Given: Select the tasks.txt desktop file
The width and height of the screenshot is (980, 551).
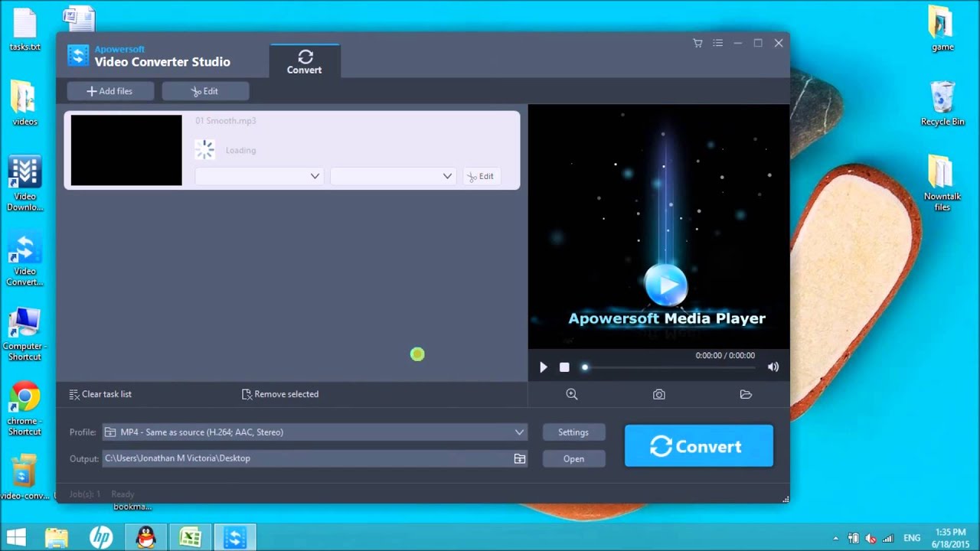Looking at the screenshot, I should click(x=24, y=31).
